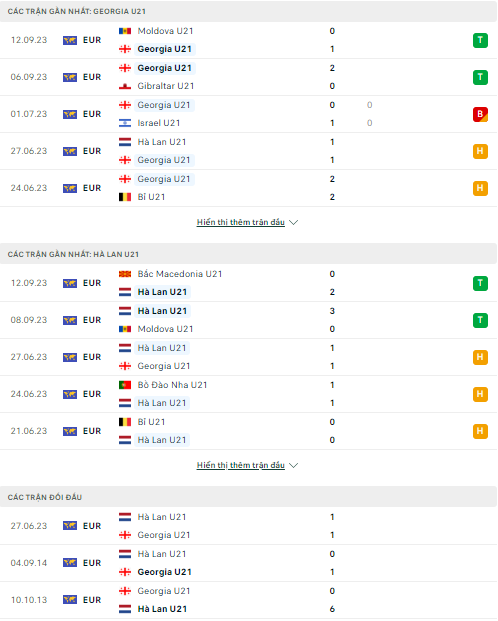This screenshot has width=498, height=621.
Task: Click red B badge on Georgia vs Israel match
Action: 480,114
